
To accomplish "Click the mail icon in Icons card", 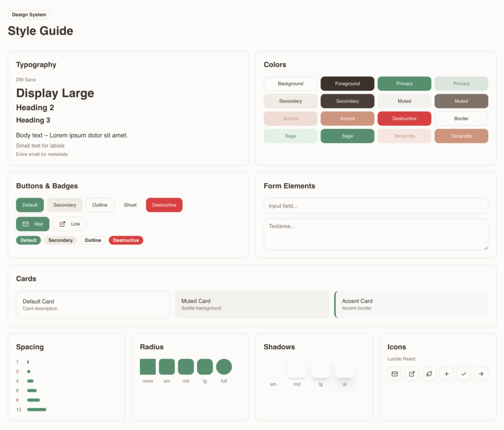I will pyautogui.click(x=394, y=374).
